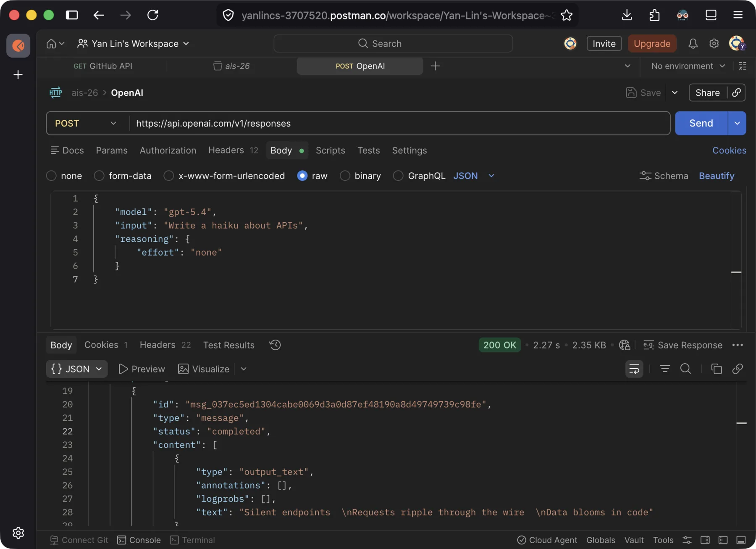Image resolution: width=756 pixels, height=549 pixels.
Task: Open the Authorization tab
Action: 168,150
